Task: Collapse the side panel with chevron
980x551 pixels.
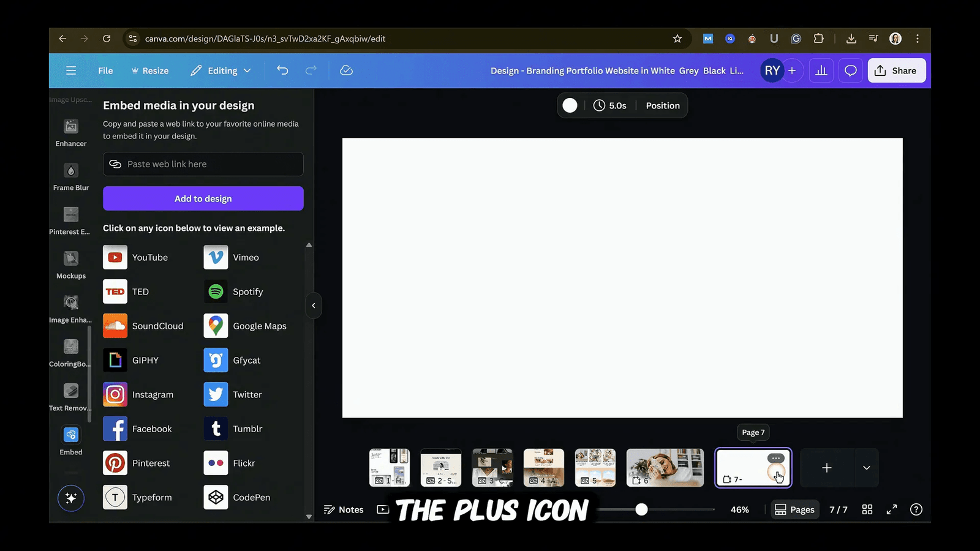Action: [314, 305]
